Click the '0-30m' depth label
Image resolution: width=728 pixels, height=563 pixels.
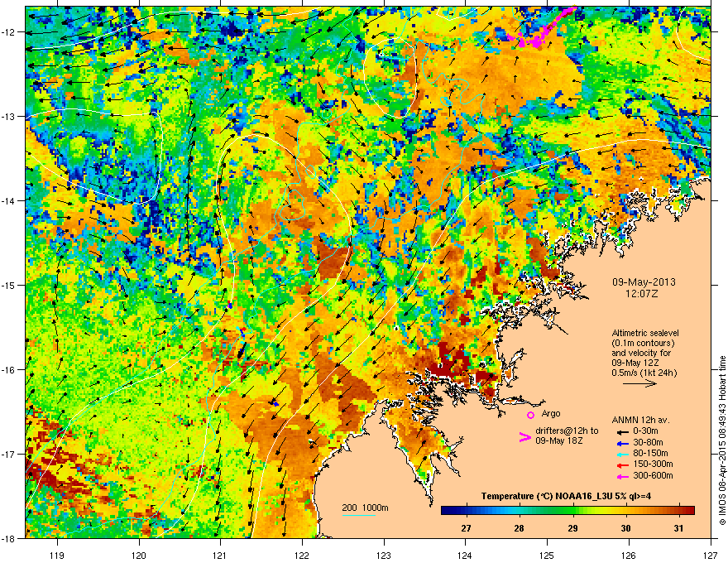coord(645,431)
